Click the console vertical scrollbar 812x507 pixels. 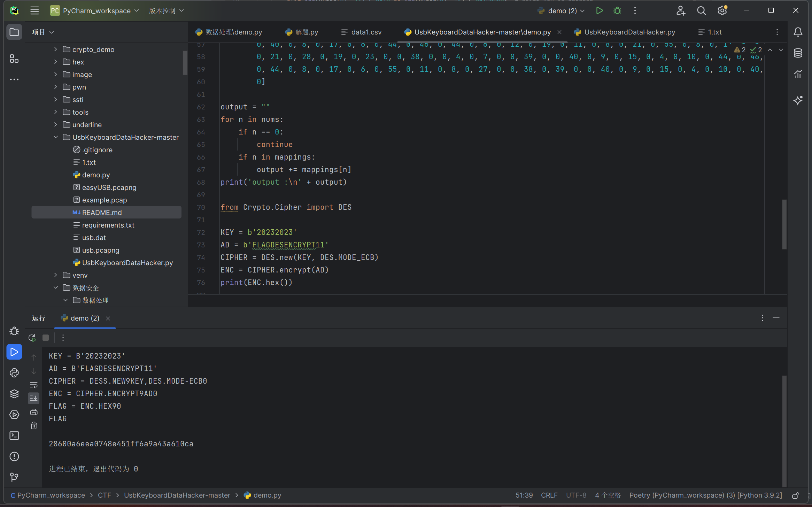click(x=784, y=431)
